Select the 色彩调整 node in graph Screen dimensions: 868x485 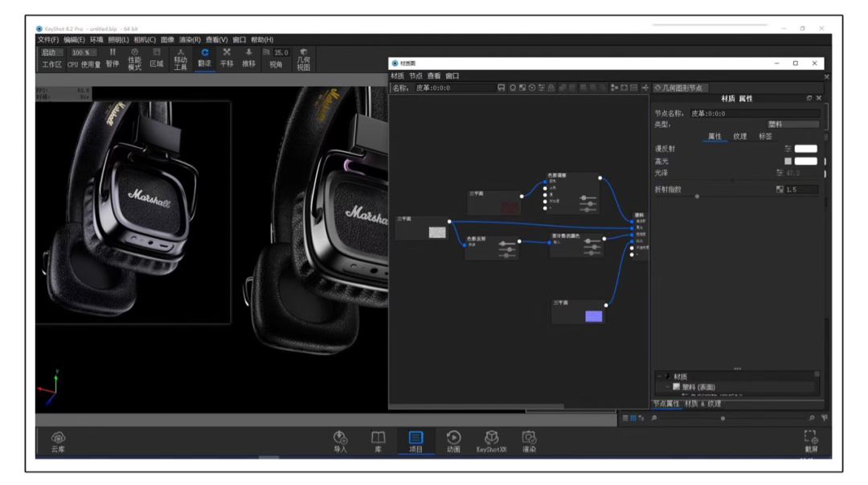coord(572,193)
